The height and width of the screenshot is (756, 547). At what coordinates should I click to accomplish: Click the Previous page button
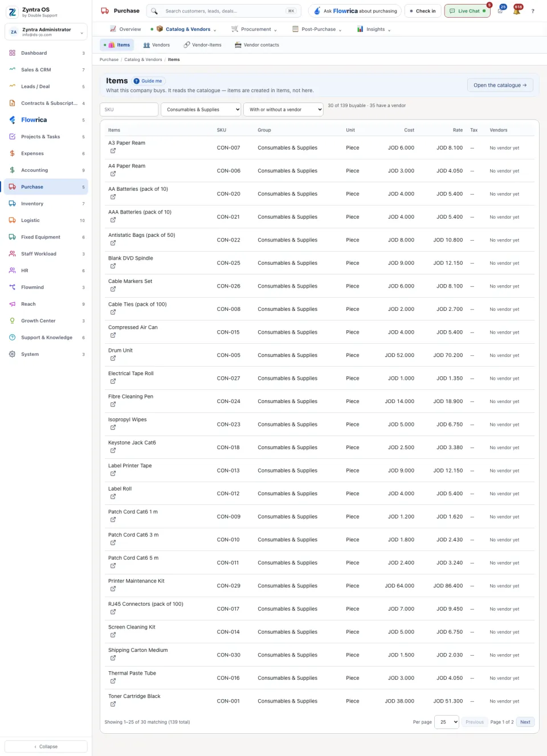click(475, 722)
